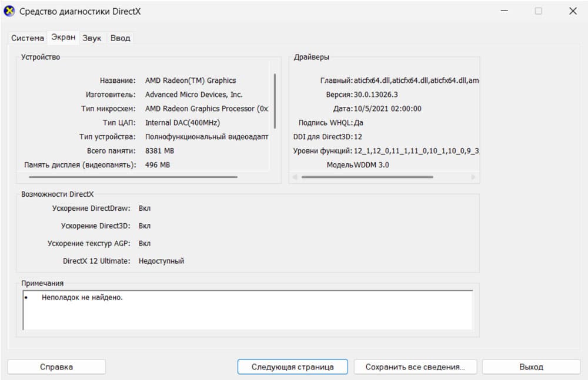Click the right arrow of the Устройство scrollbar
Image resolution: width=588 pixels, height=380 pixels.
coord(276,177)
